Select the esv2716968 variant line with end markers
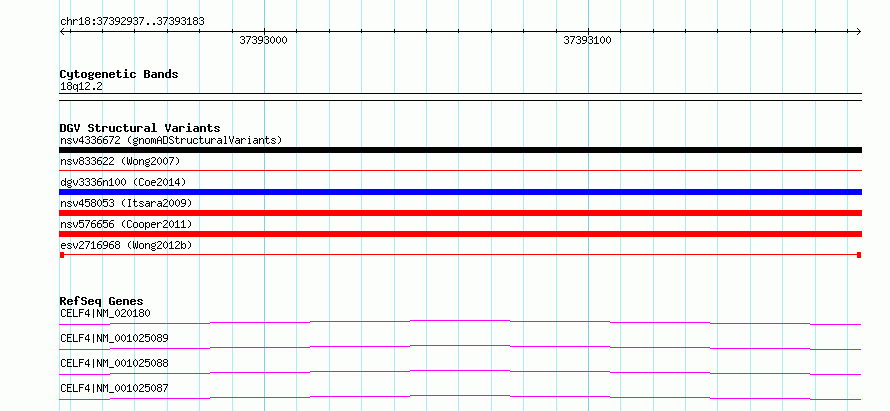This screenshot has height=411, width=890. tap(460, 255)
